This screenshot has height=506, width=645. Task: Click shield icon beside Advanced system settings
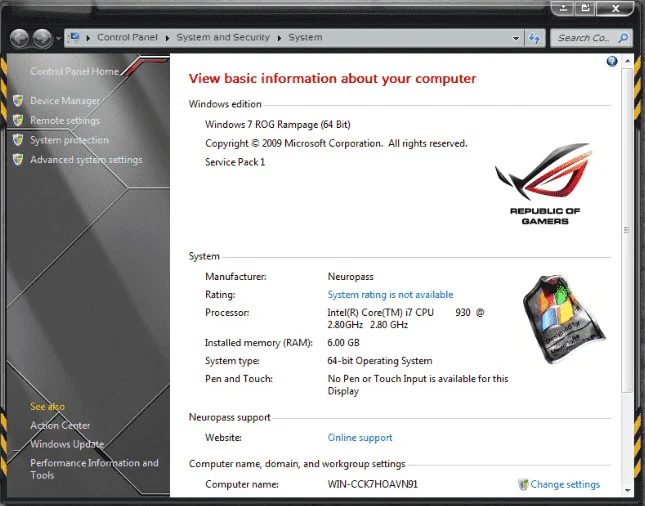[18, 159]
